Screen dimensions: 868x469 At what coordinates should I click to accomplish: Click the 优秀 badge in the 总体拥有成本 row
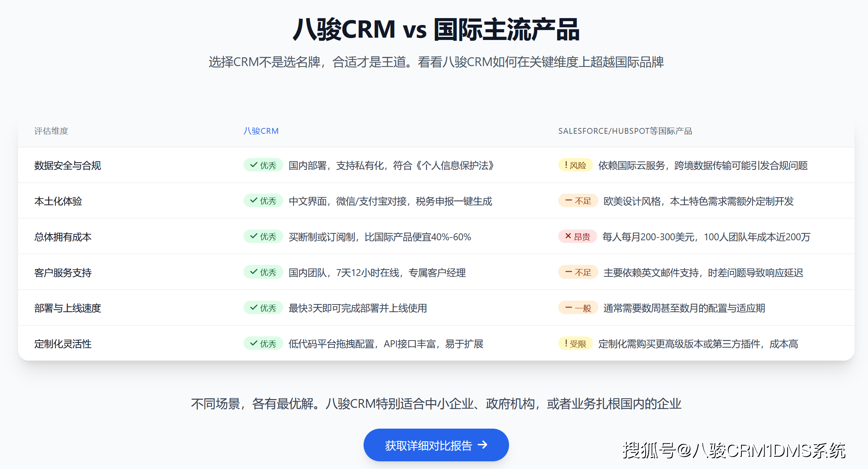coord(263,237)
